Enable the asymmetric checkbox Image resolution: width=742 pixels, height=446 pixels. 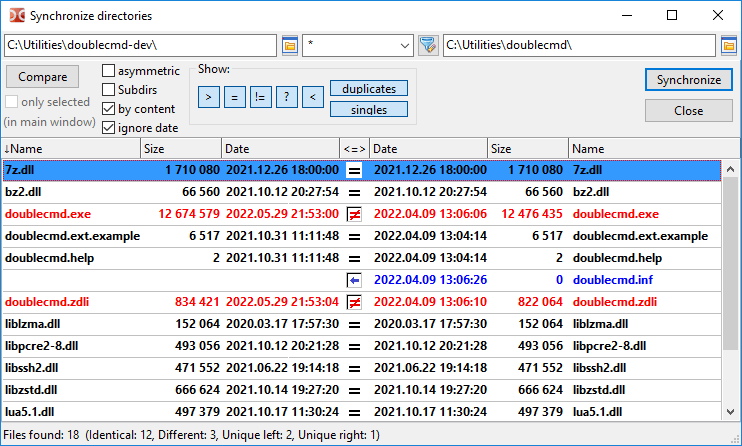(x=109, y=71)
